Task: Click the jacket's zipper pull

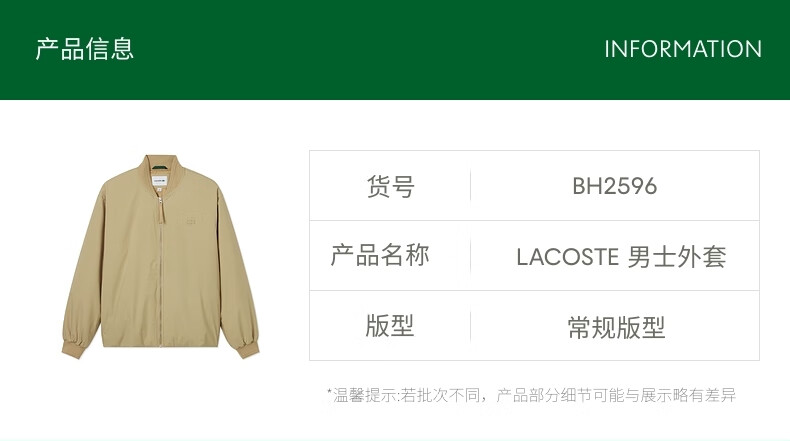Action: tap(162, 210)
